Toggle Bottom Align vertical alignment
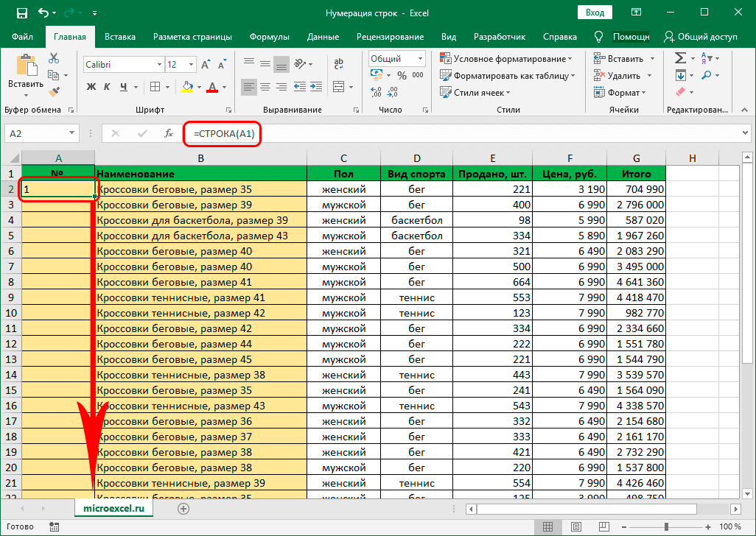 click(x=281, y=63)
